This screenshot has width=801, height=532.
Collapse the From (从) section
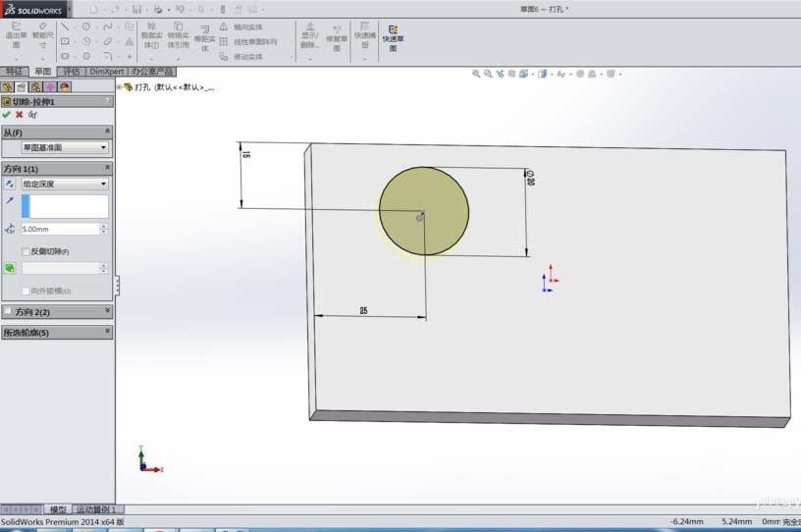pos(107,132)
